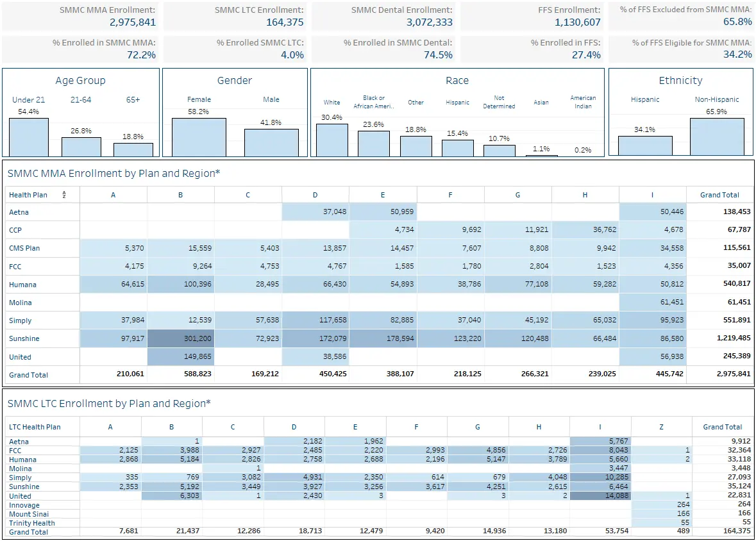
Task: Click LTC Aetna region I cell 5,767
Action: pos(600,441)
